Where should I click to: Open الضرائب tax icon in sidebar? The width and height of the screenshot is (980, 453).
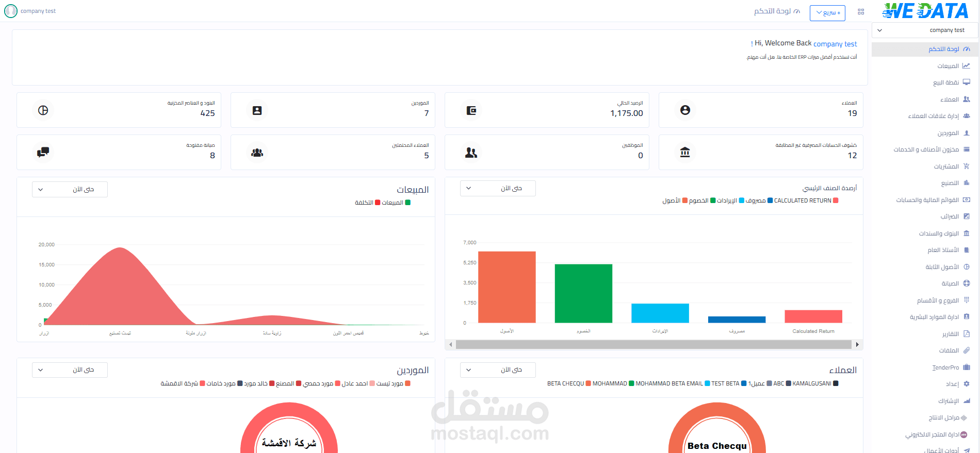(967, 216)
